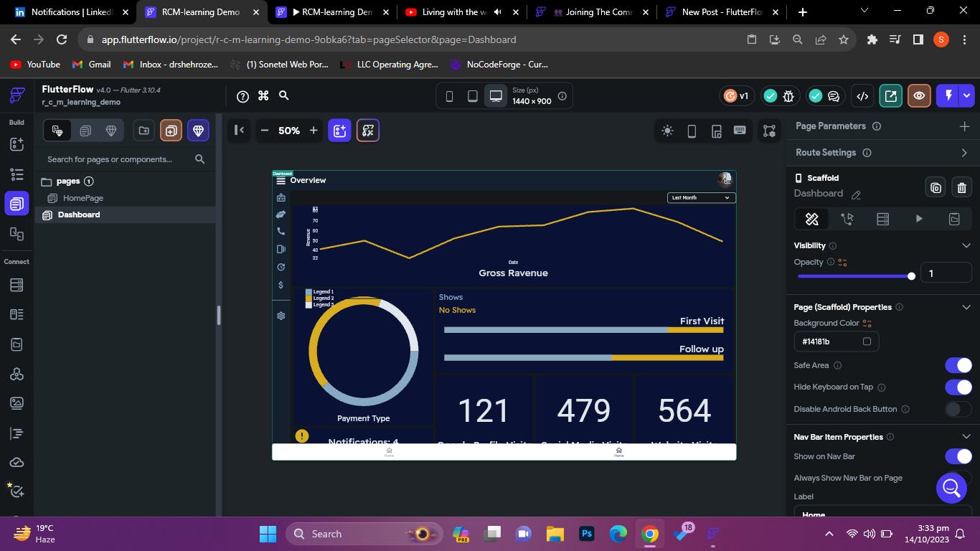Open the developer code view icon
The image size is (980, 551).
(863, 96)
